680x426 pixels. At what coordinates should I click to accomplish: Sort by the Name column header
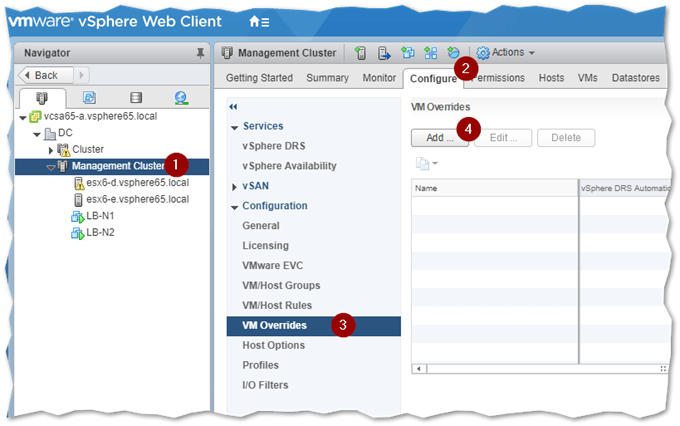click(495, 188)
